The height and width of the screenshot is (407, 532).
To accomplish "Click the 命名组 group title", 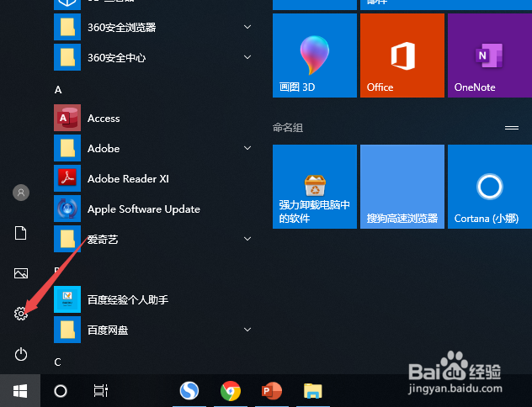I will pyautogui.click(x=288, y=128).
